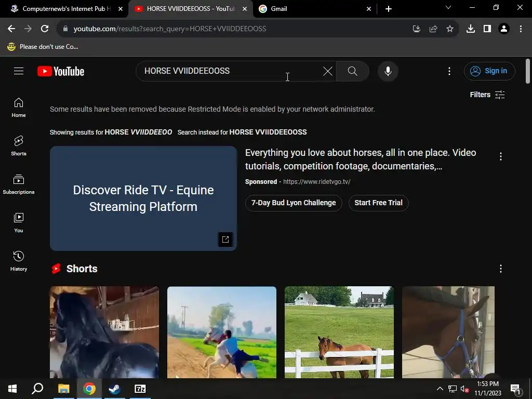
Task: Show hidden system tray icons
Action: [440, 389]
